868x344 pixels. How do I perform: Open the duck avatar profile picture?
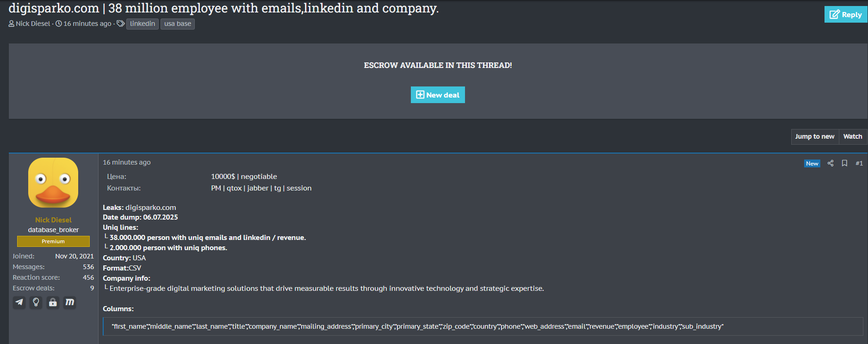tap(53, 183)
